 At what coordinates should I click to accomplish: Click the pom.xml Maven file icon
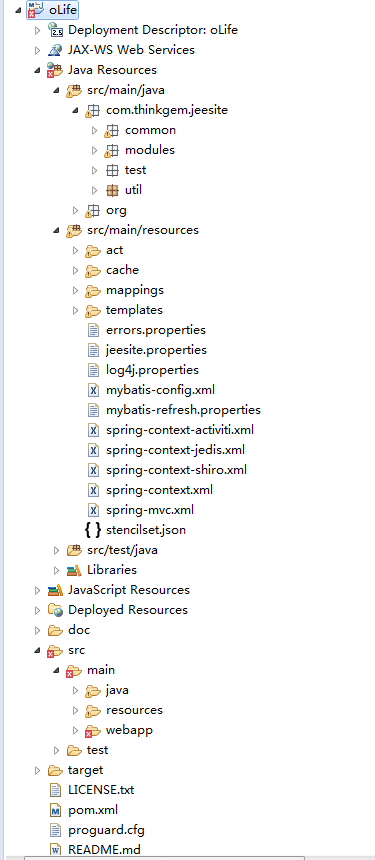[x=55, y=810]
